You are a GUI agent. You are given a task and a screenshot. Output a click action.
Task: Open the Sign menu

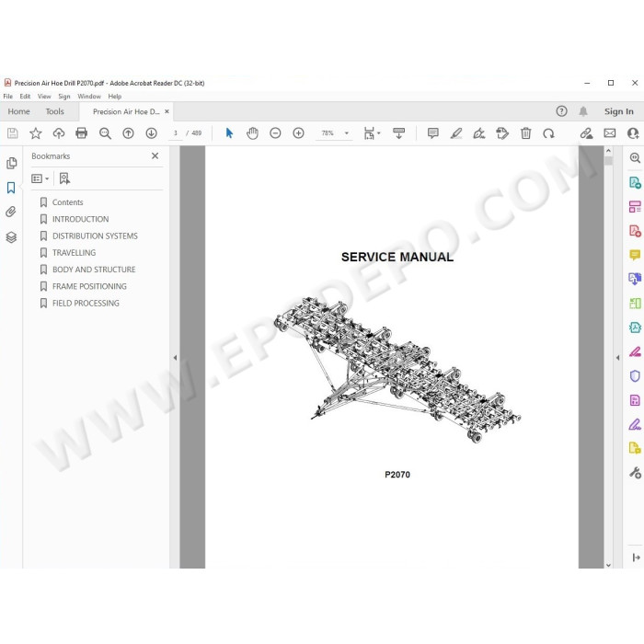(x=64, y=96)
